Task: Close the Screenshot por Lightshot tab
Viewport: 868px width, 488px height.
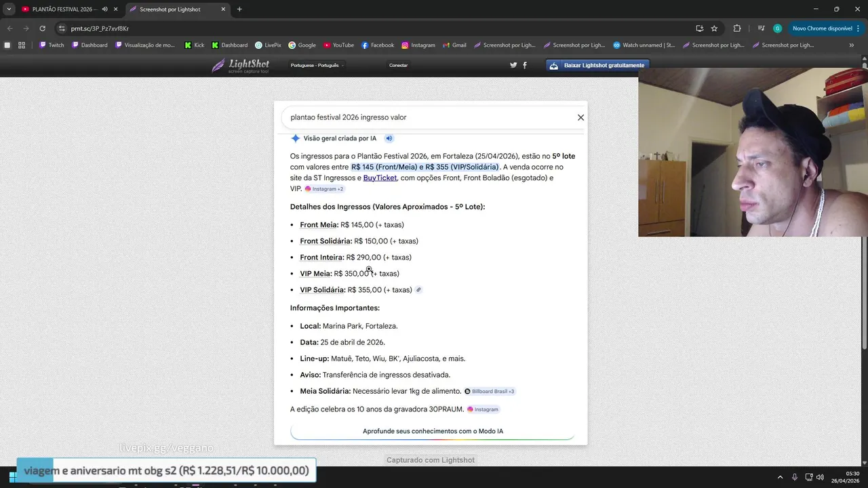Action: tap(223, 9)
